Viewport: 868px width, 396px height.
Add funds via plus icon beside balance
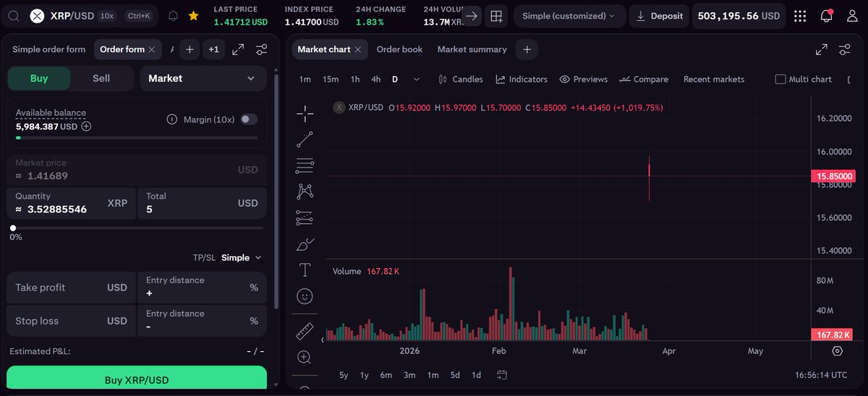pos(86,126)
